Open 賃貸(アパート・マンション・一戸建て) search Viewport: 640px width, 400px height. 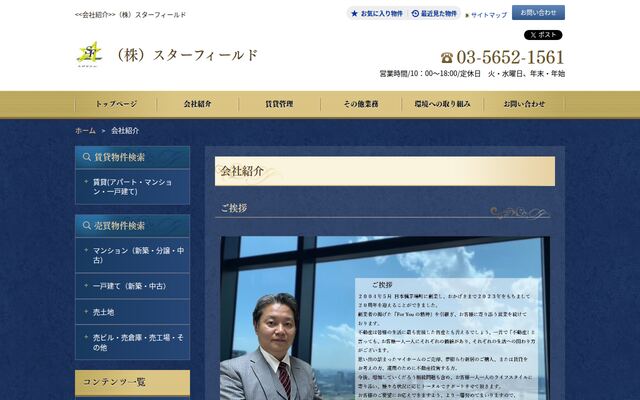[133, 187]
